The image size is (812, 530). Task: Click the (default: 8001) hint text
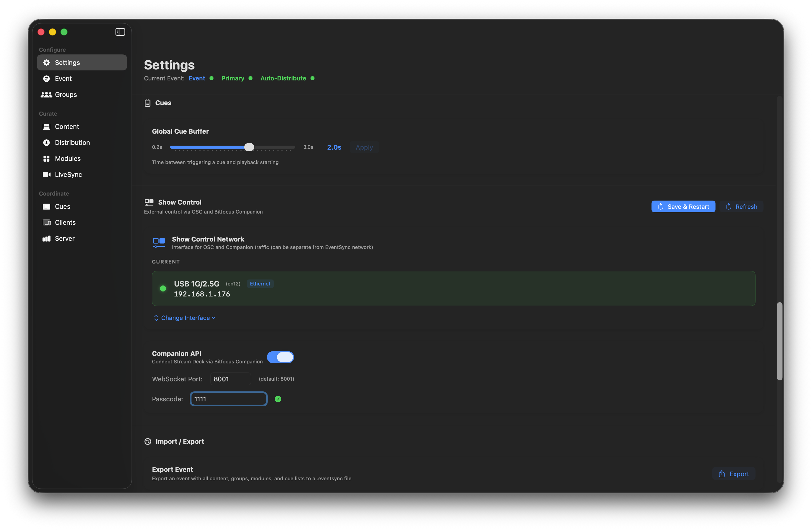pyautogui.click(x=276, y=379)
